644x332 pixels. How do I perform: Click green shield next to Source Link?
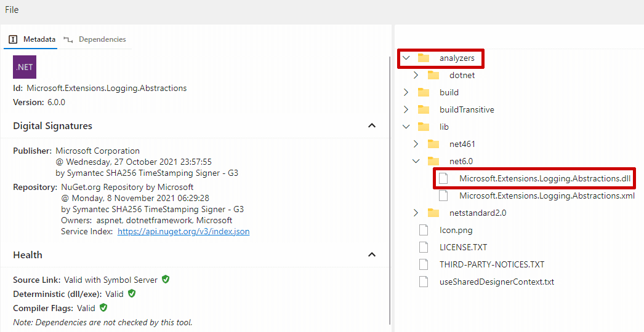pos(165,279)
